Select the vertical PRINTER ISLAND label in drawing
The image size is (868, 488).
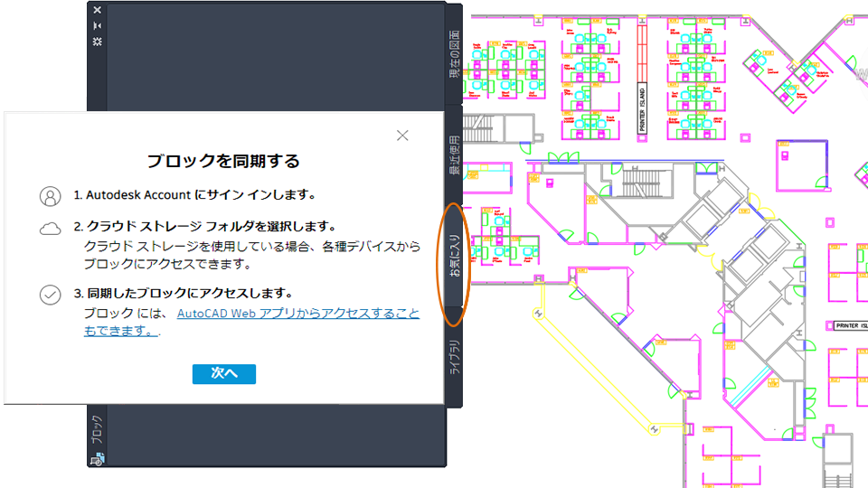click(642, 108)
